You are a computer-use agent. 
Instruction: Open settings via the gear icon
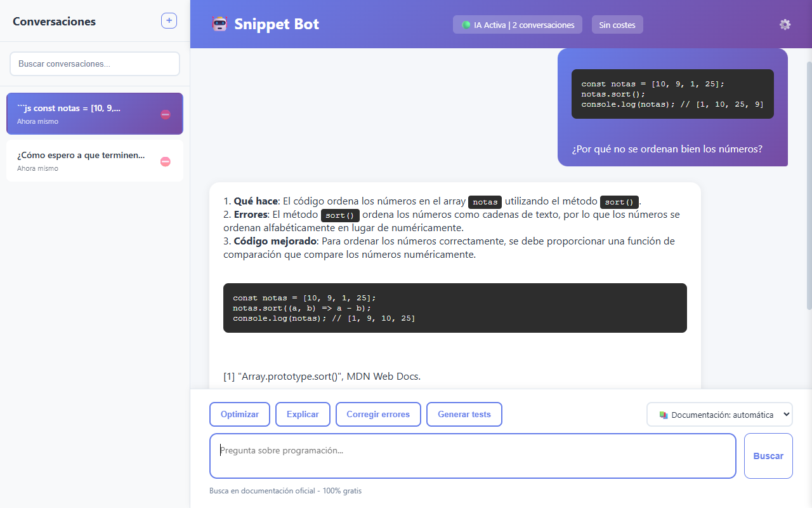click(785, 25)
